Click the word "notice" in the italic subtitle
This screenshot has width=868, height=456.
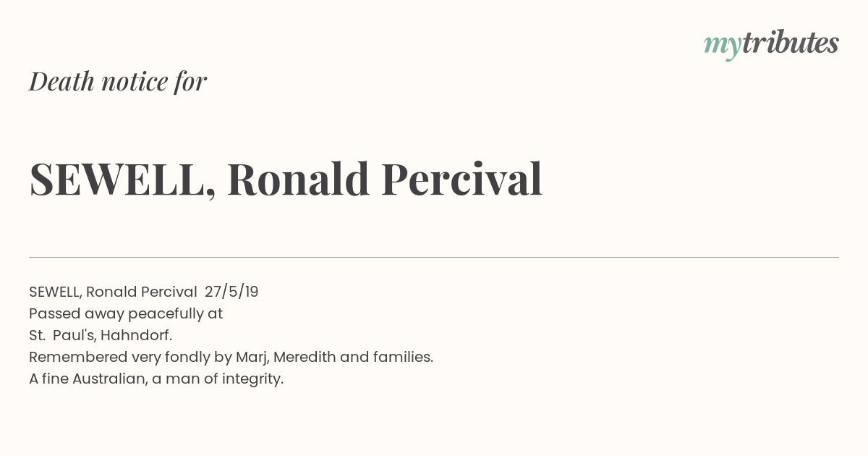135,82
